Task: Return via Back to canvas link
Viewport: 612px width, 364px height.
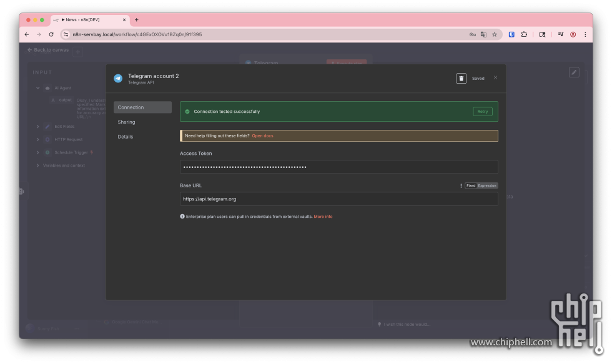Action: click(48, 50)
